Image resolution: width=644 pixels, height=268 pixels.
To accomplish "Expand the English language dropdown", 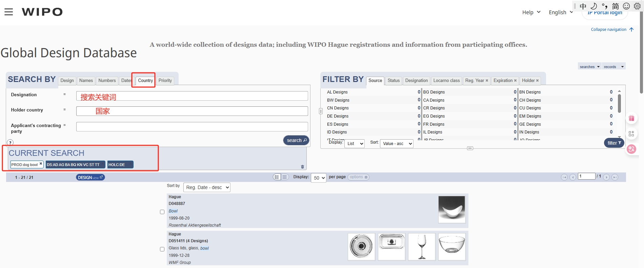I will point(561,13).
